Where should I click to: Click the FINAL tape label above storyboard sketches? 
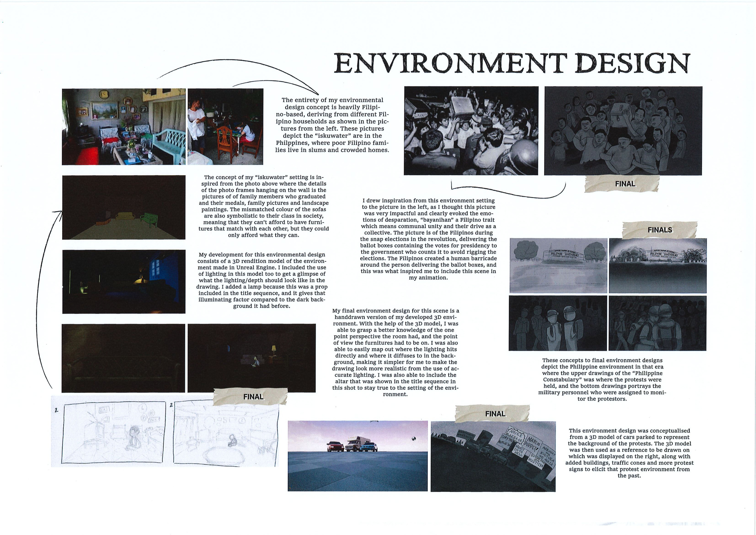[250, 397]
